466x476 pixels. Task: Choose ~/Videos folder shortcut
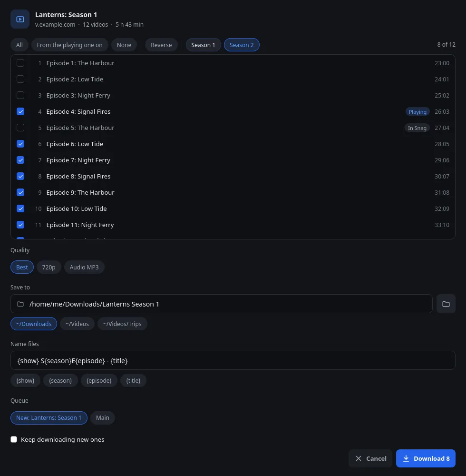point(78,324)
